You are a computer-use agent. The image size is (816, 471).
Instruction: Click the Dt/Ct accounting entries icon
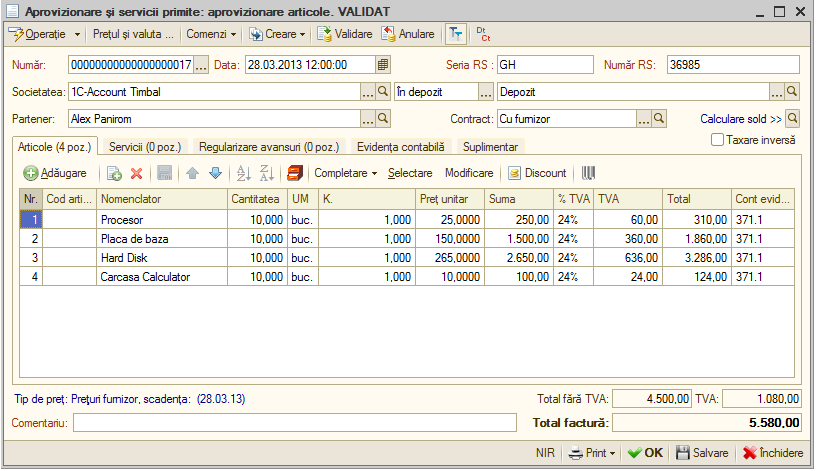click(483, 34)
